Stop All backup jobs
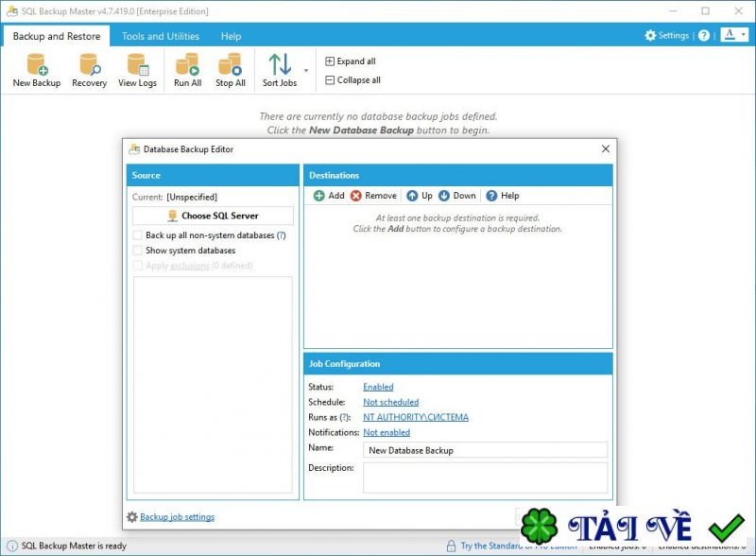Viewport: 756px width, 556px height. pyautogui.click(x=231, y=71)
